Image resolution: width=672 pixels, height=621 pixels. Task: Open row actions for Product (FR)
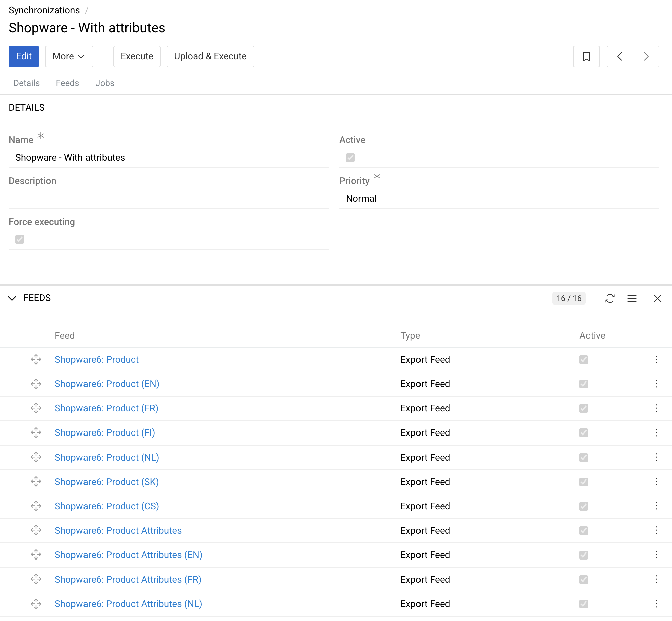[656, 408]
